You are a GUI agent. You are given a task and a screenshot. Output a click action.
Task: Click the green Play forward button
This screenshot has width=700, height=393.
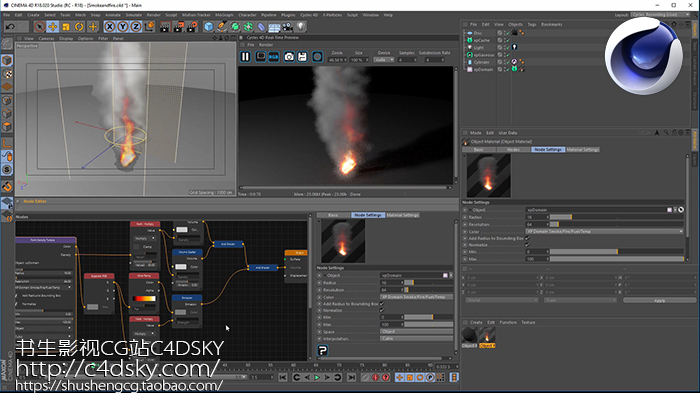coord(317,378)
